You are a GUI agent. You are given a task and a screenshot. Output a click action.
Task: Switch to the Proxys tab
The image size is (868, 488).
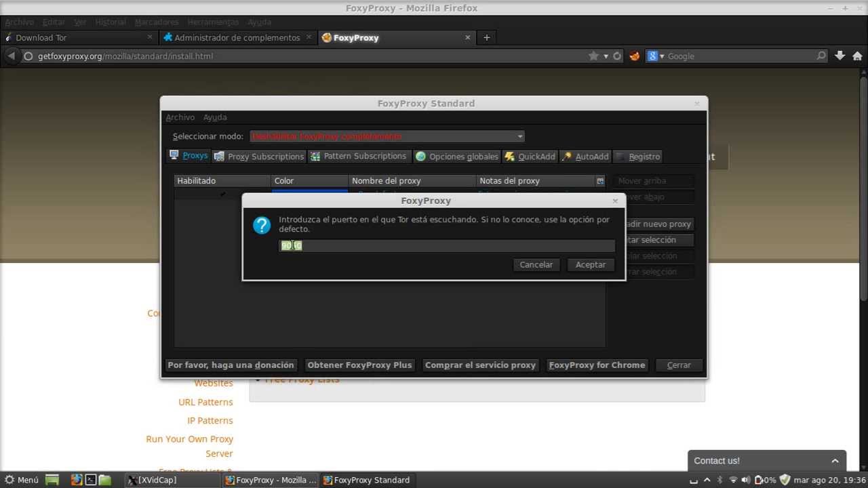click(x=189, y=156)
